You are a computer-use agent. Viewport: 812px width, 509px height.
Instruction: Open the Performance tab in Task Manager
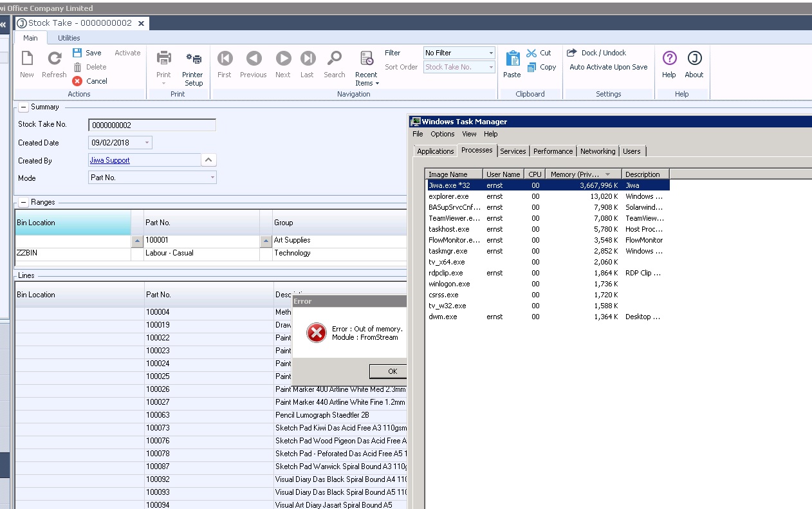[x=553, y=151]
